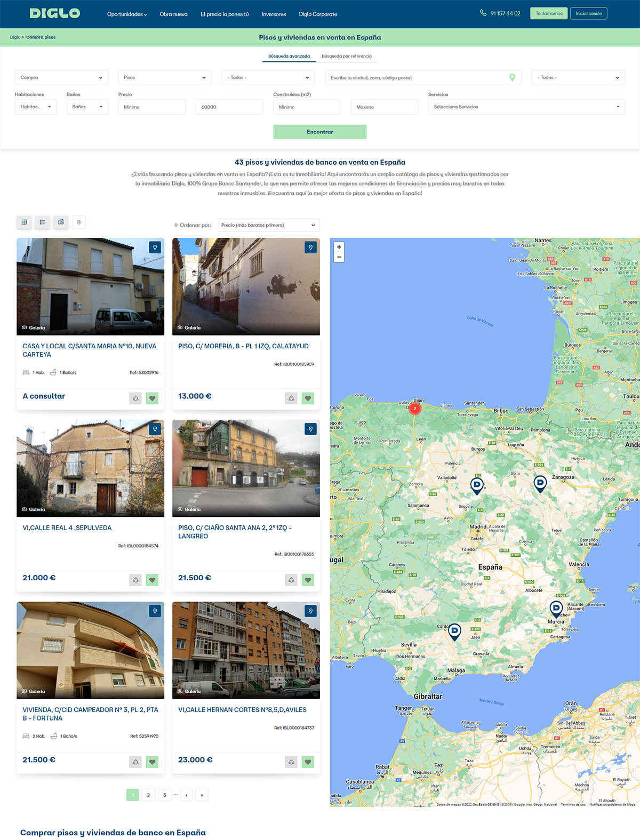Switch to grid view layout
Screen dimensions: 640x840
pyautogui.click(x=24, y=222)
